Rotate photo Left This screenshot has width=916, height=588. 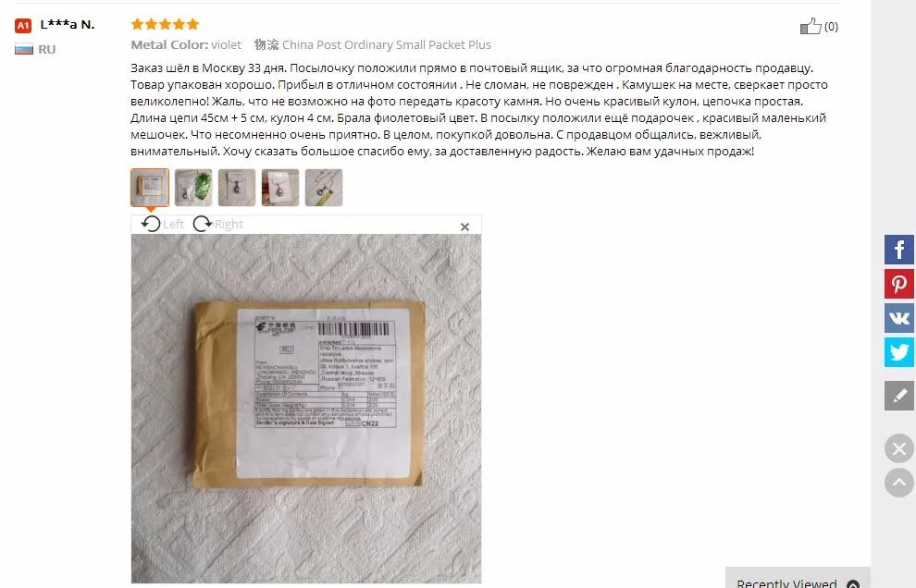[163, 225]
